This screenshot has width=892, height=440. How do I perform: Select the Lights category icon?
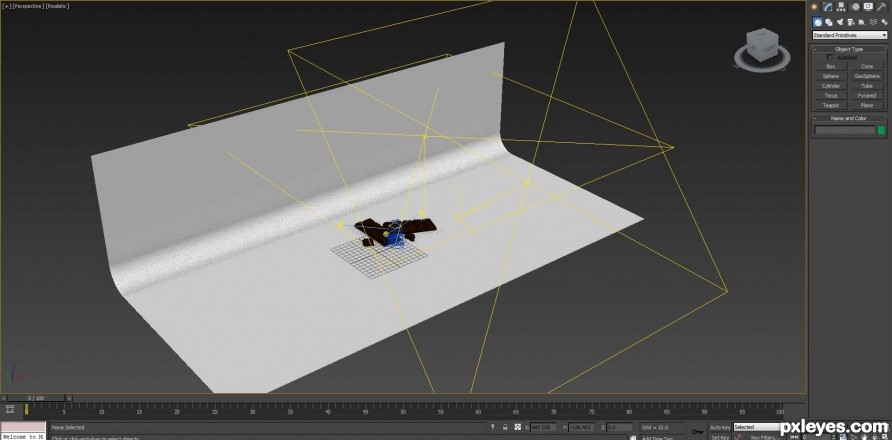[x=840, y=22]
